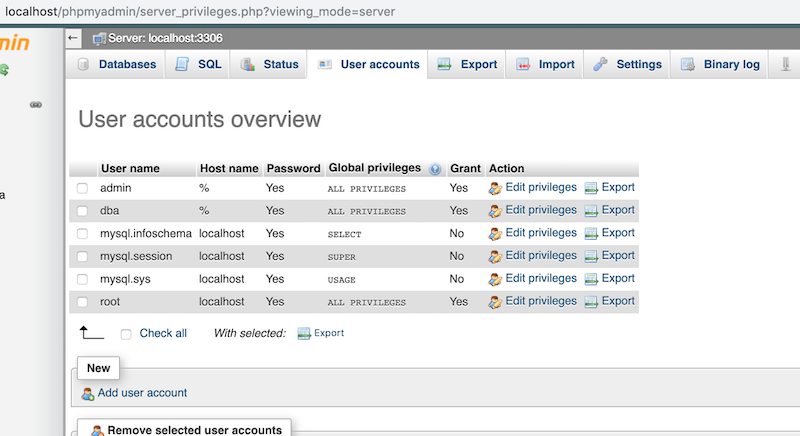Check the root user checkbox

click(x=82, y=302)
